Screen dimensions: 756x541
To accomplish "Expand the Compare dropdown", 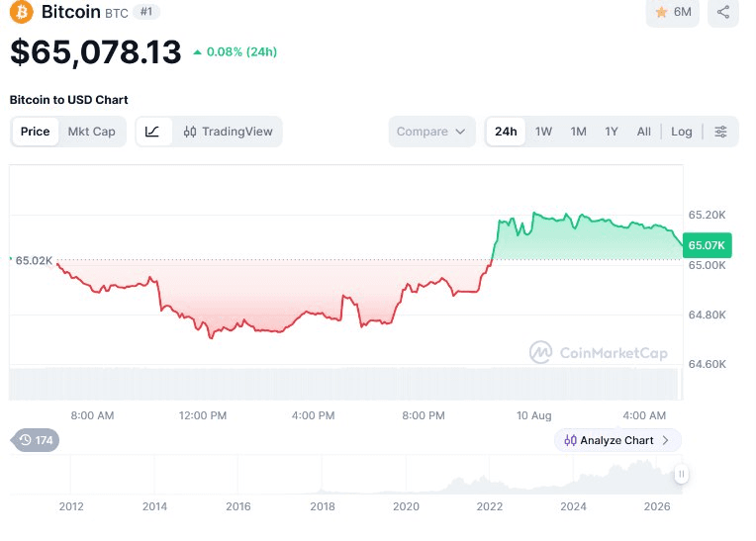I will point(431,132).
